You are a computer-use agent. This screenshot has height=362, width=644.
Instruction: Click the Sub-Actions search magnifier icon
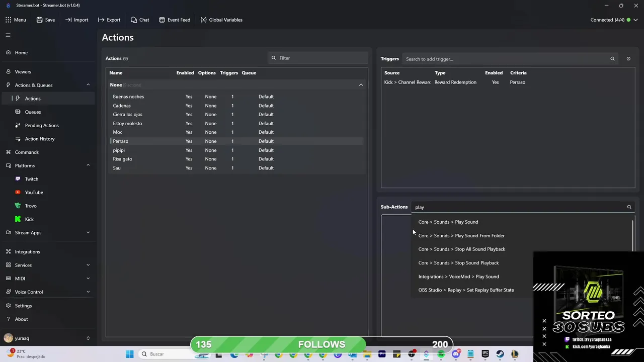pyautogui.click(x=629, y=207)
